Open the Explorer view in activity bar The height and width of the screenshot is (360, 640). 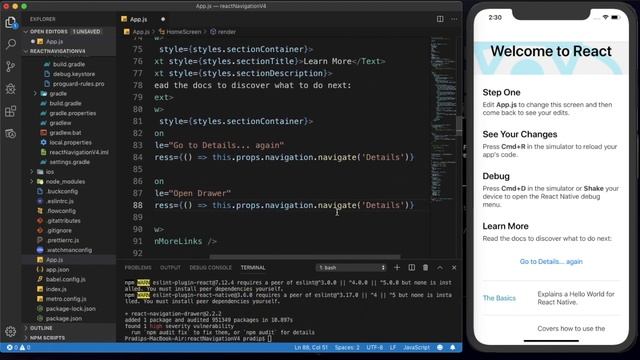point(11,22)
